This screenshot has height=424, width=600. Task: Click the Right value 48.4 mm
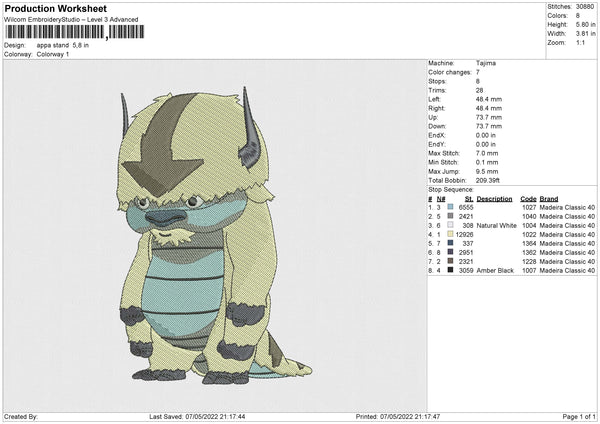489,108
